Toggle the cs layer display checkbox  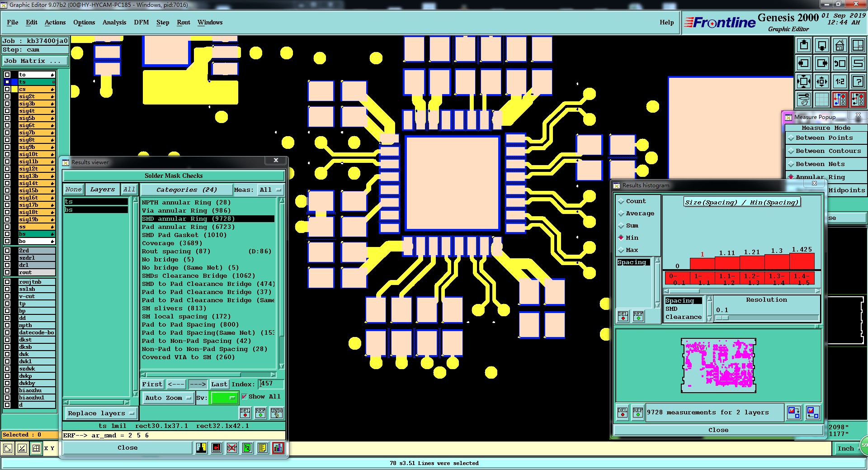[7, 89]
